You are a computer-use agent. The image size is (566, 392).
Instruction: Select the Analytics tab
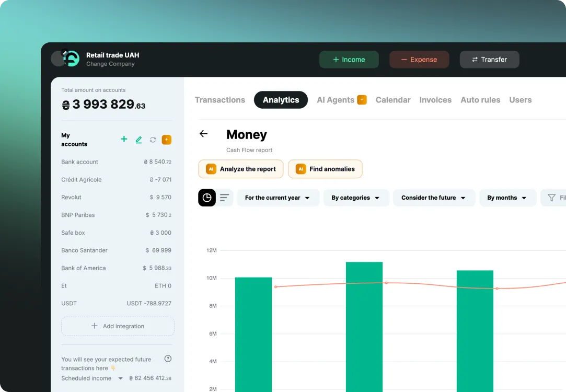point(281,100)
